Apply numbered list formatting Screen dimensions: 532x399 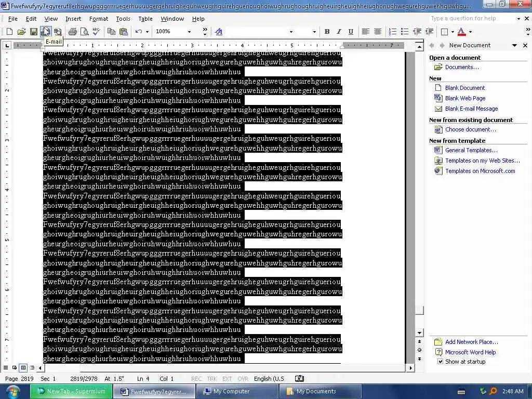pos(393,32)
